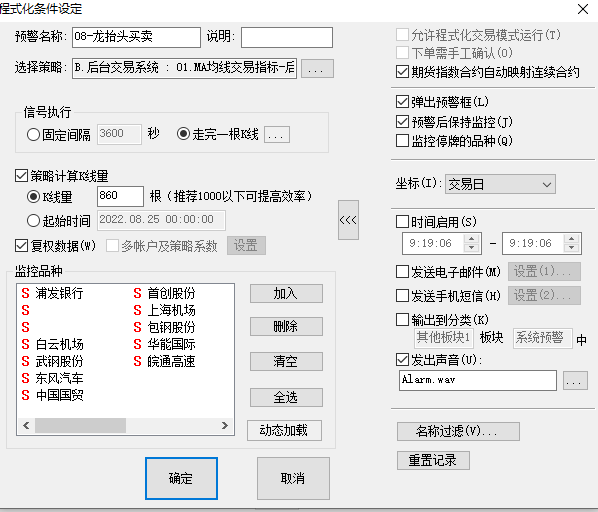Toggle the 预警后保持监控(J) checkbox
The width and height of the screenshot is (598, 512).
point(402,122)
